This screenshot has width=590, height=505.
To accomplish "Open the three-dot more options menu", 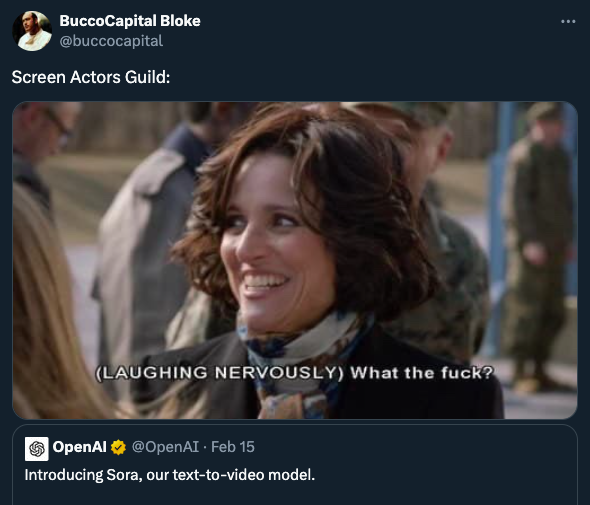I will pyautogui.click(x=568, y=21).
